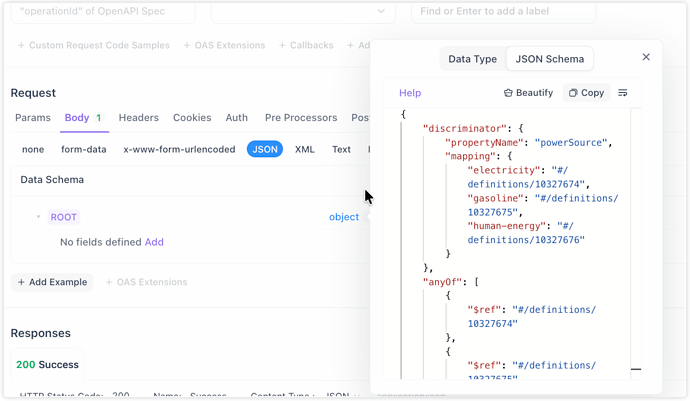The image size is (690, 401).
Task: Open the Help link in schema editor
Action: (x=410, y=93)
